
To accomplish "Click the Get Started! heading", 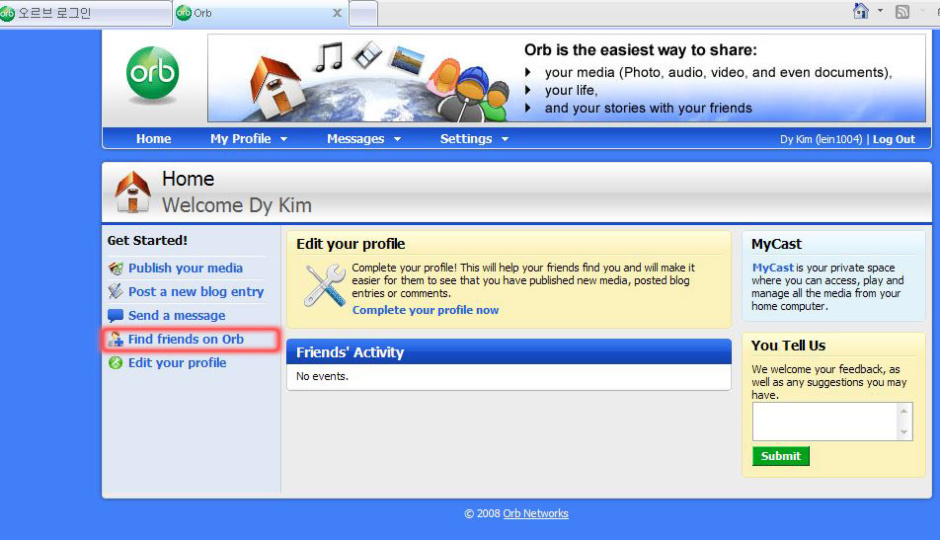I will click(147, 240).
